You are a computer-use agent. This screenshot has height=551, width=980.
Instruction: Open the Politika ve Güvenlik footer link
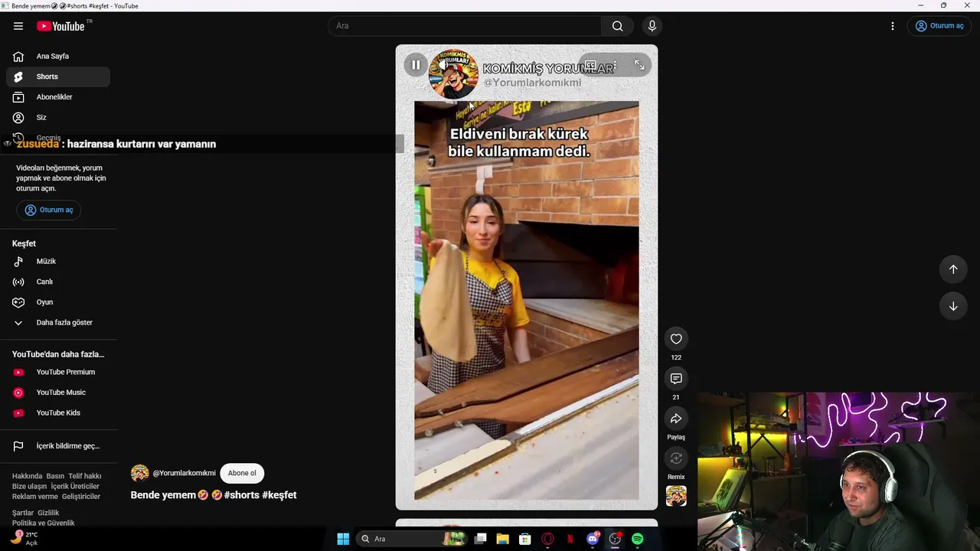[44, 523]
